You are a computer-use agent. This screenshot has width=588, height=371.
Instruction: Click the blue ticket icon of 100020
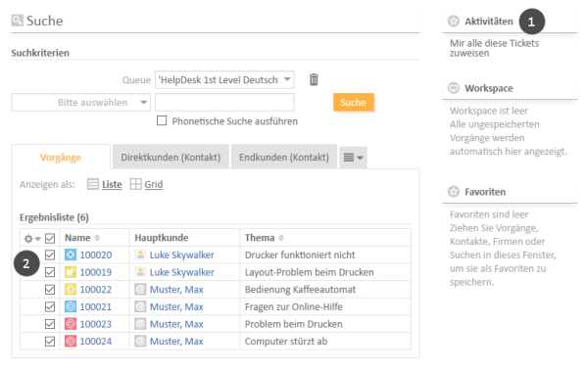point(71,255)
